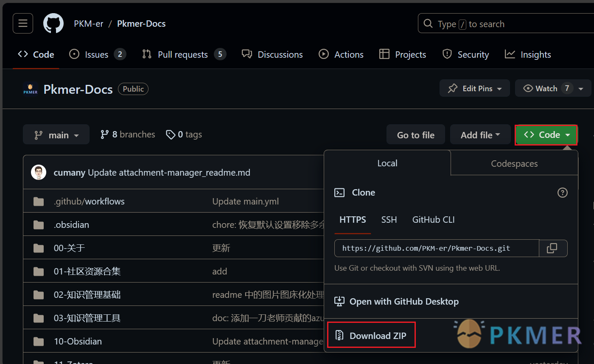Click the pin icon on Edit Pins
The height and width of the screenshot is (364, 594).
[453, 88]
